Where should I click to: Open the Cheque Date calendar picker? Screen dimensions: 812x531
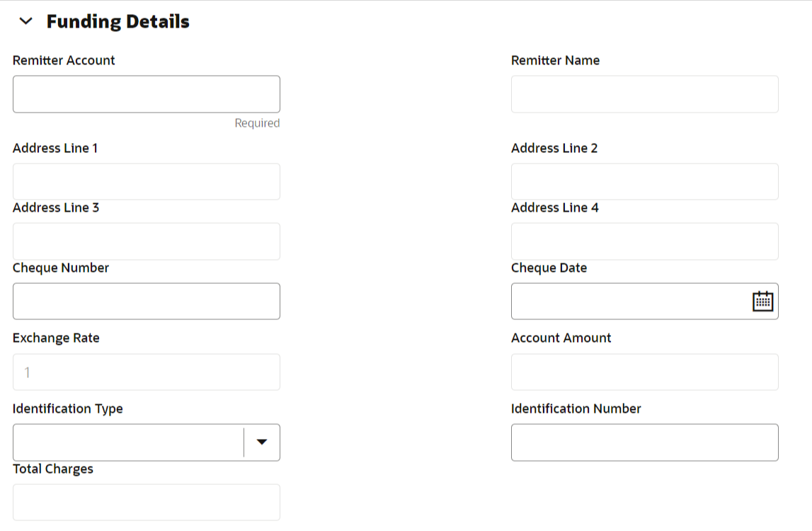pos(762,301)
